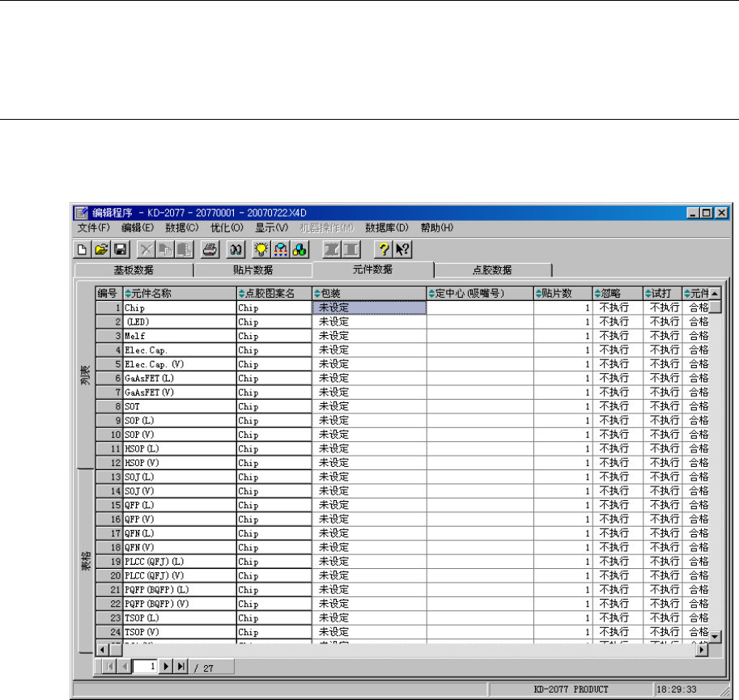
Task: Jump to the last record page
Action: click(181, 667)
